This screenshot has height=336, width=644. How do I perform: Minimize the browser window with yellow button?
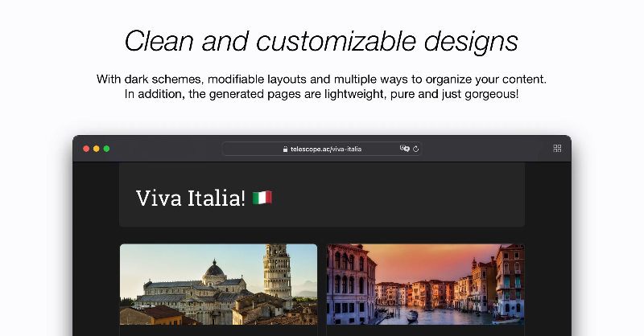tap(96, 149)
